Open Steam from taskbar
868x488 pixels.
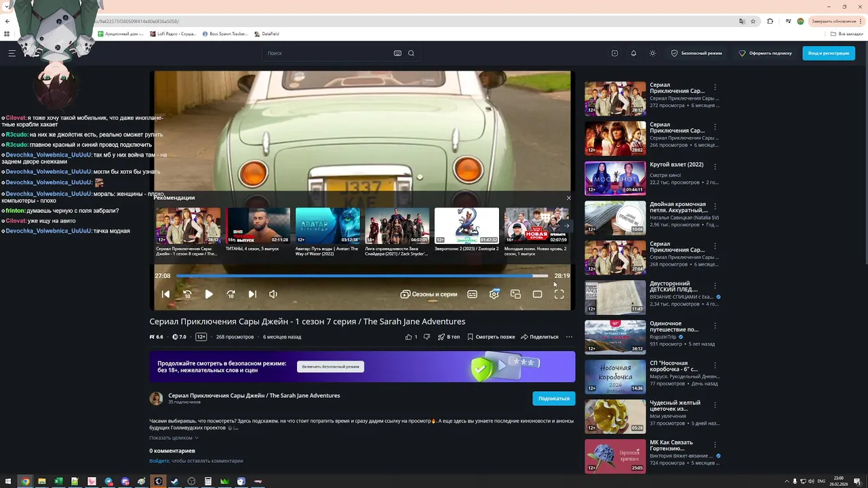click(174, 481)
